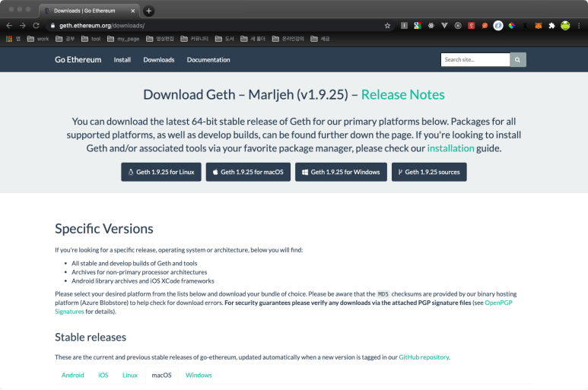Viewport: 588px width, 390px height.
Task: Open the Install nav menu item
Action: [x=122, y=59]
